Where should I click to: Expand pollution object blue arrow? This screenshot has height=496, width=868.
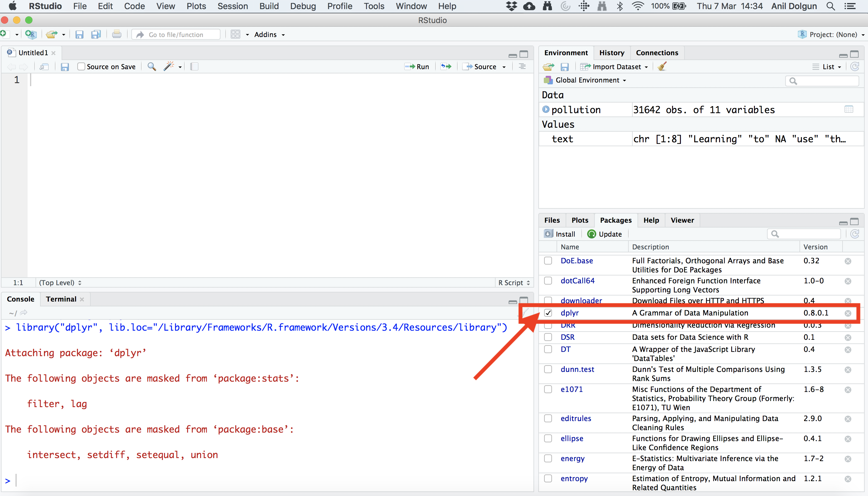pyautogui.click(x=546, y=109)
